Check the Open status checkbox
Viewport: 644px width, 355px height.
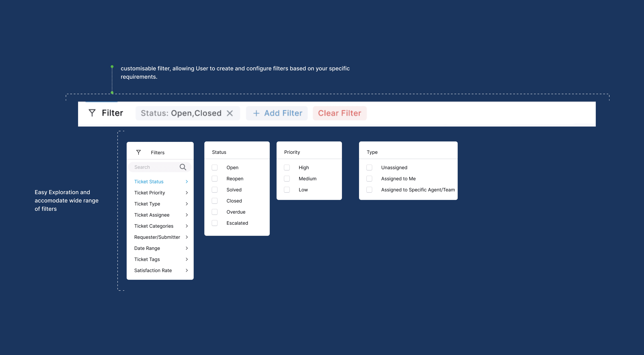[x=215, y=167]
